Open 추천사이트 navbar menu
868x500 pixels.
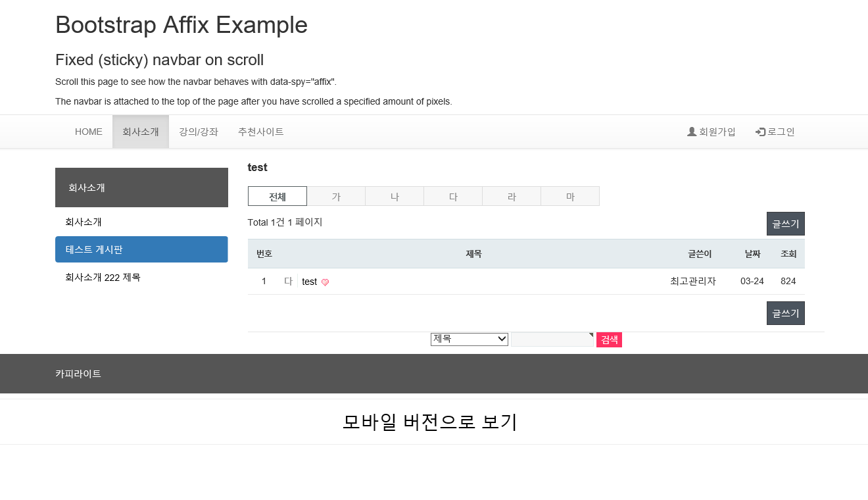point(261,132)
